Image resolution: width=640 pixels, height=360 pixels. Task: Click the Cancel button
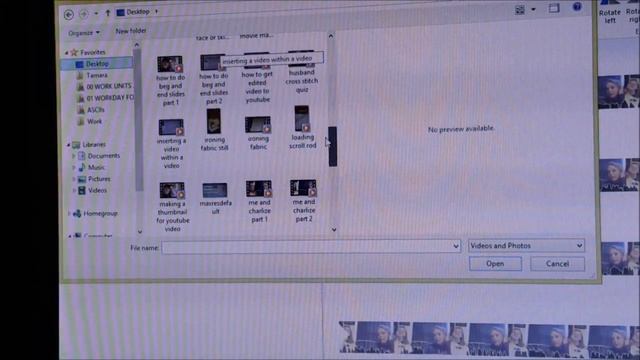[557, 264]
